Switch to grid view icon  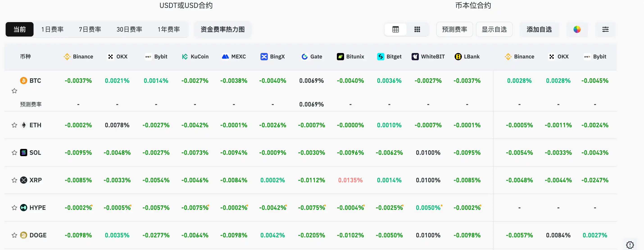[x=417, y=29]
